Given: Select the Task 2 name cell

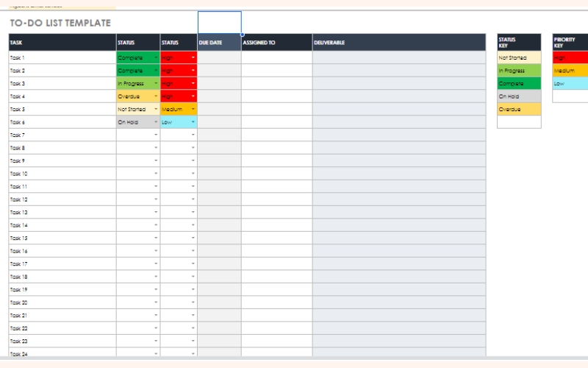Looking at the screenshot, I should [x=62, y=70].
